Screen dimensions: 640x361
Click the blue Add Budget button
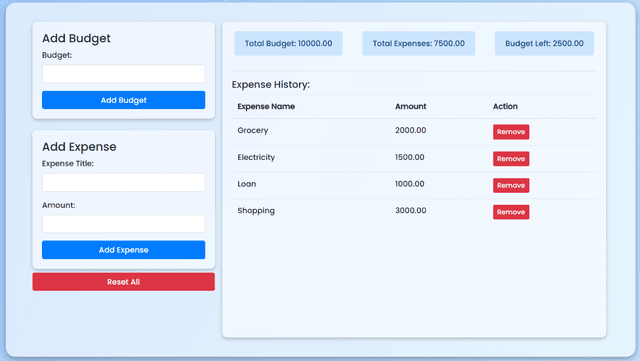[123, 100]
